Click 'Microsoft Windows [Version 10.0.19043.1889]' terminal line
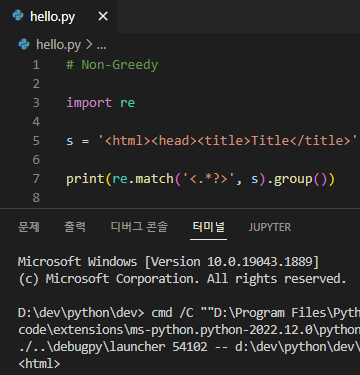360x375 pixels. [x=168, y=262]
